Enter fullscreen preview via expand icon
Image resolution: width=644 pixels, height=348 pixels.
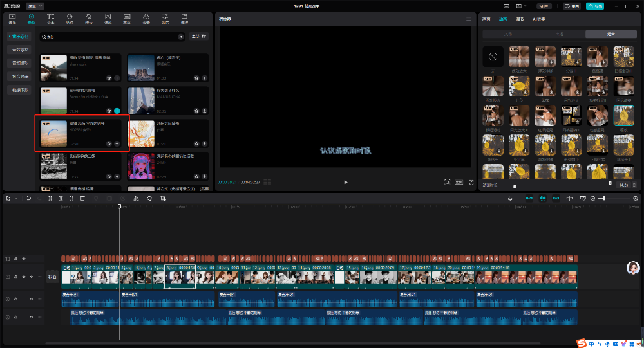(471, 182)
